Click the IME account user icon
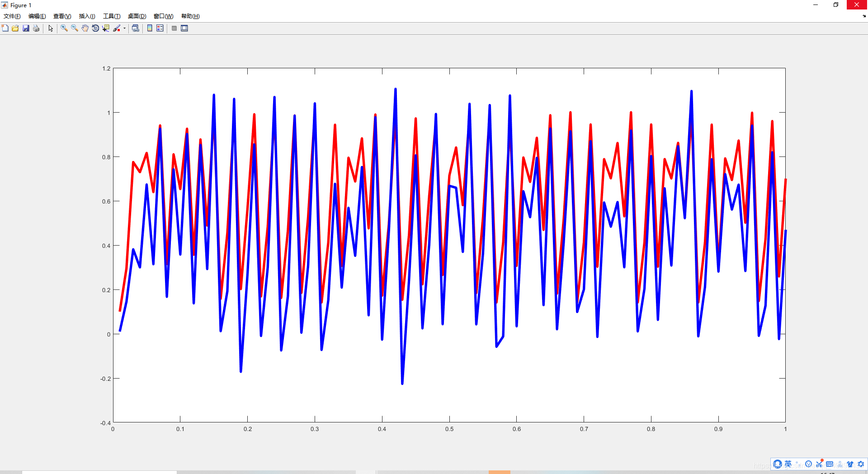This screenshot has height=474, width=868. click(840, 464)
